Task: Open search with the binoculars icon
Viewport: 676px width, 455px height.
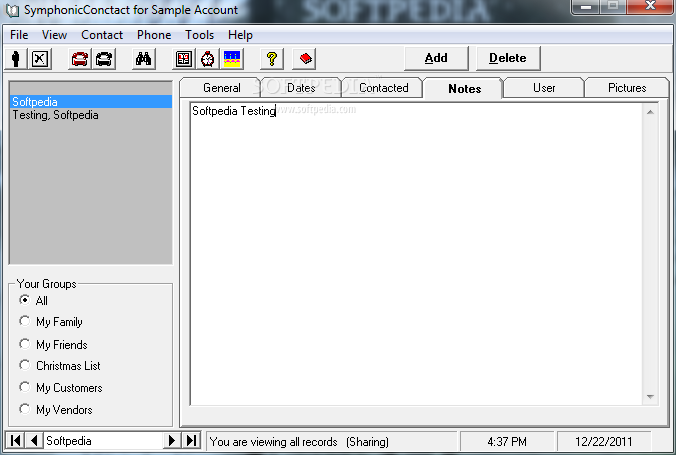Action: pyautogui.click(x=143, y=59)
